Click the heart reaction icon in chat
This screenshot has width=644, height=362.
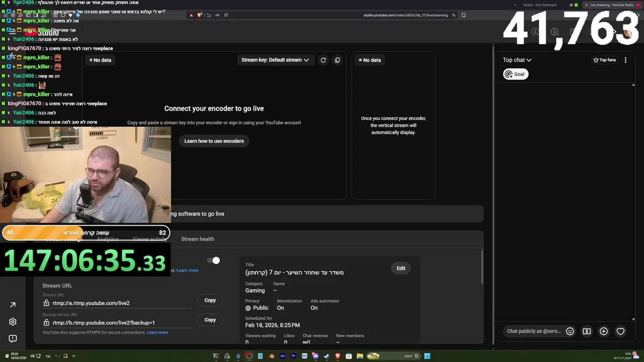[620, 331]
